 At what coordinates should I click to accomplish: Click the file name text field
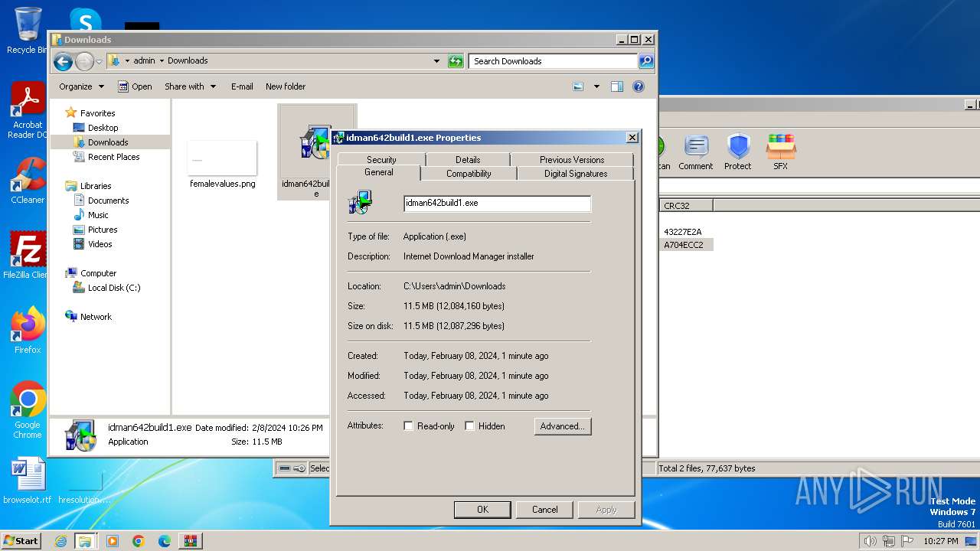coord(497,203)
